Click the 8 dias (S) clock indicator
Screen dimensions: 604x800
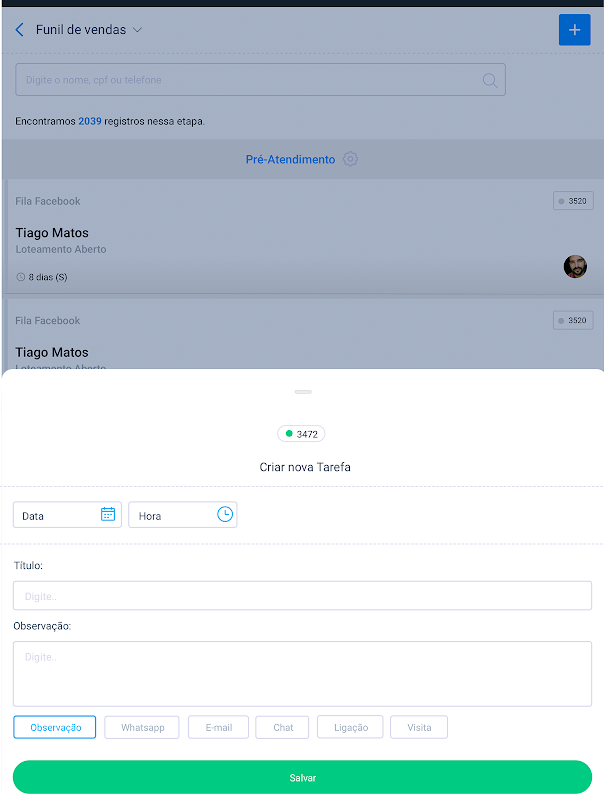point(41,277)
